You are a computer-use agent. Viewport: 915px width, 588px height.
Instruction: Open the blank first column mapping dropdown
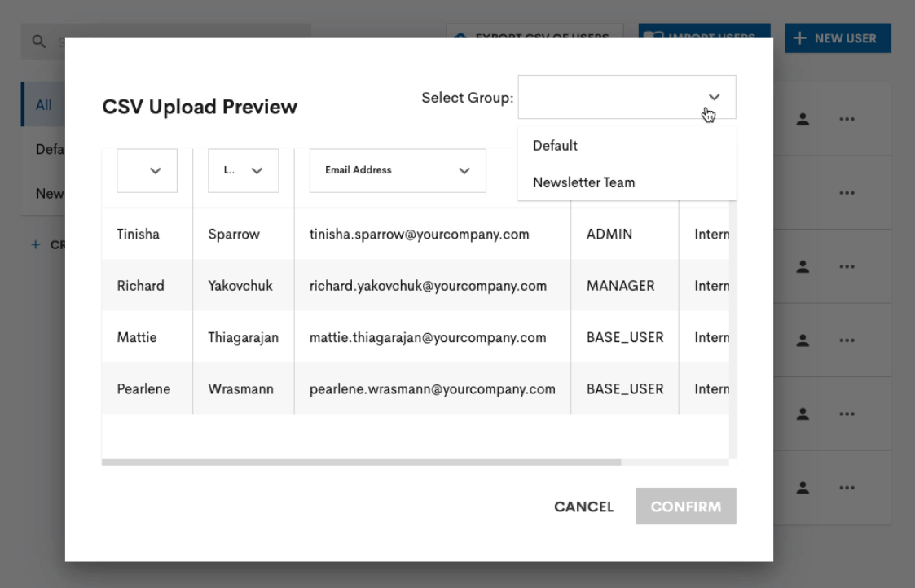pos(147,170)
